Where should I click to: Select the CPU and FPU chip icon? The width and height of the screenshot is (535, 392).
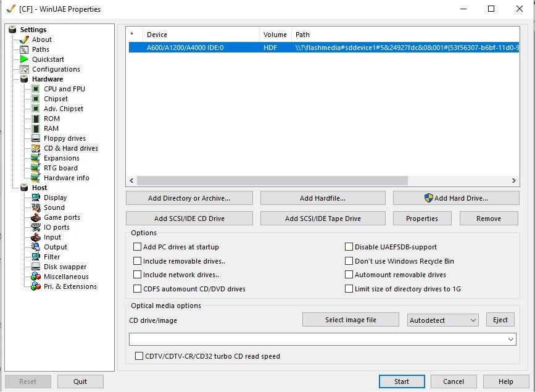point(36,89)
